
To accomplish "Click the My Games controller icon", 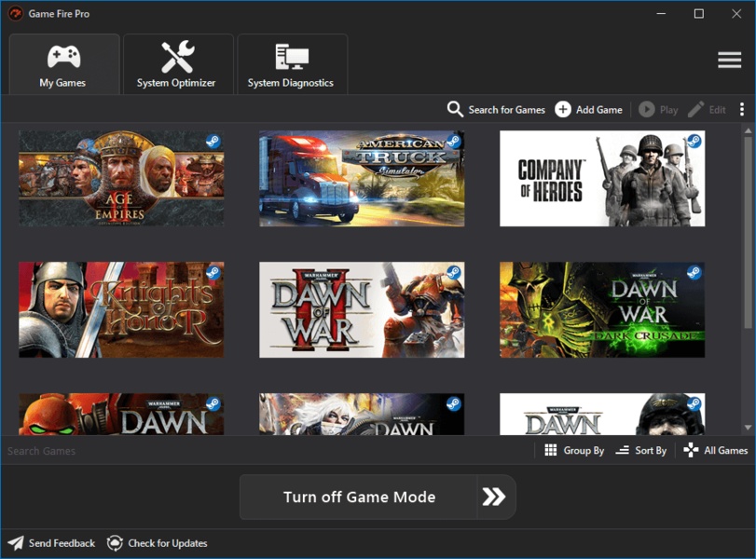I will [x=64, y=57].
